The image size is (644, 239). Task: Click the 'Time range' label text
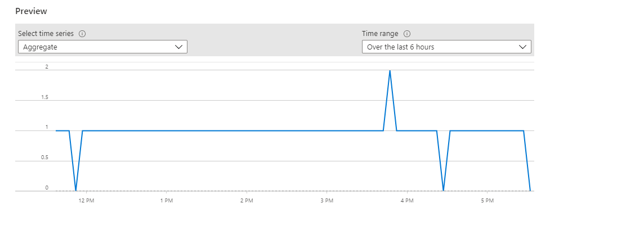click(381, 34)
